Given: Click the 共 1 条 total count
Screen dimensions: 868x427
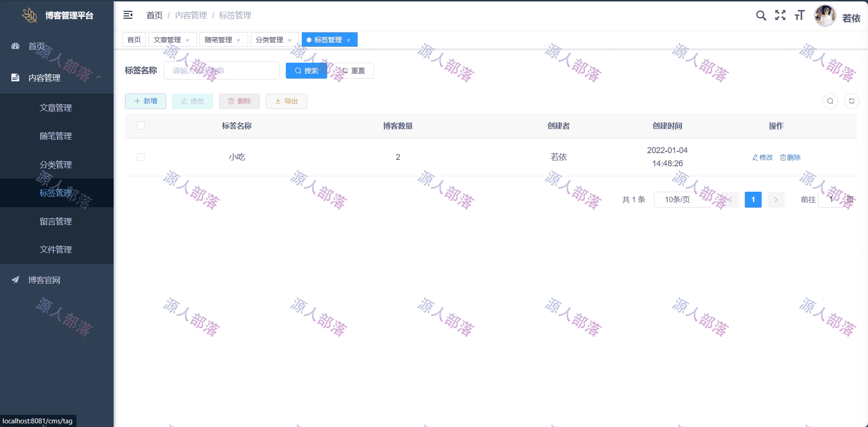Looking at the screenshot, I should click(634, 199).
